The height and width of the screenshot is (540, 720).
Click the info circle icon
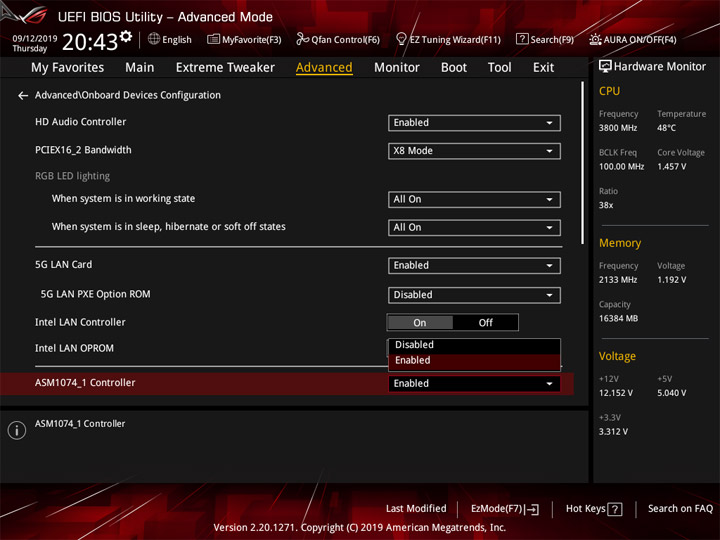[x=17, y=430]
